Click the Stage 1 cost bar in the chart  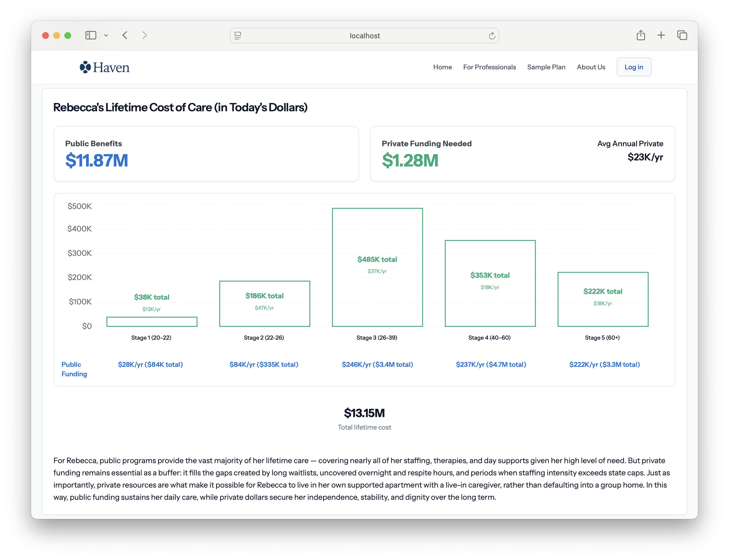coord(151,321)
